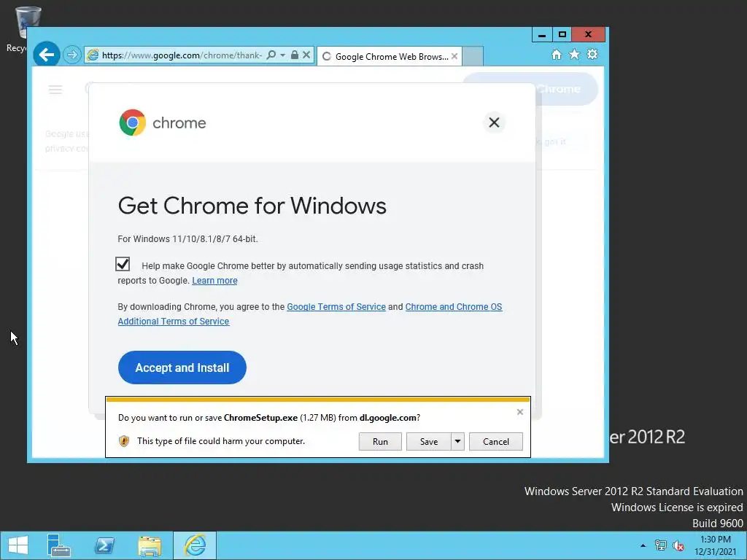Click the security lock icon in the address bar
747x560 pixels.
click(x=295, y=55)
